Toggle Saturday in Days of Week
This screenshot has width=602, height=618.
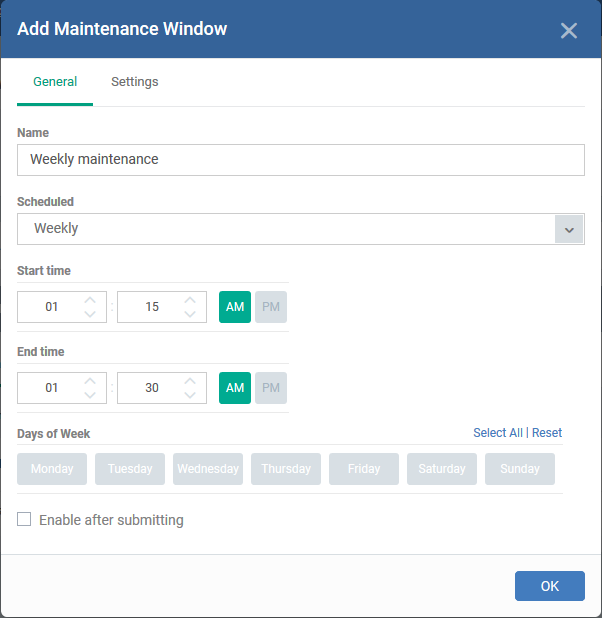(x=442, y=469)
